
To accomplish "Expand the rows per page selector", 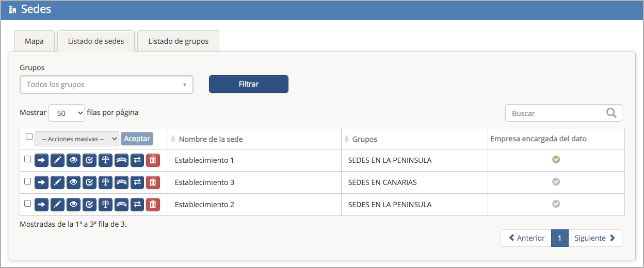I will (67, 113).
